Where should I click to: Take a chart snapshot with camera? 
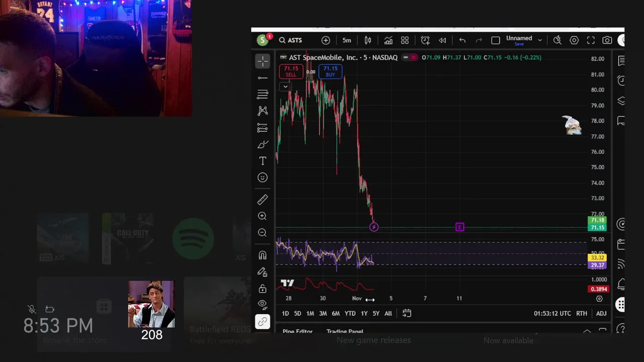click(607, 40)
